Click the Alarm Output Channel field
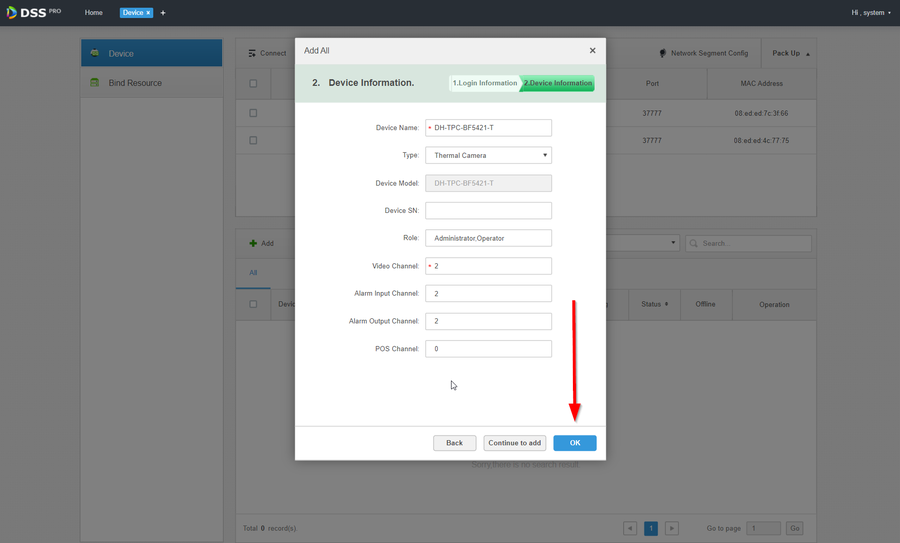Image resolution: width=900 pixels, height=543 pixels. pyautogui.click(x=488, y=321)
